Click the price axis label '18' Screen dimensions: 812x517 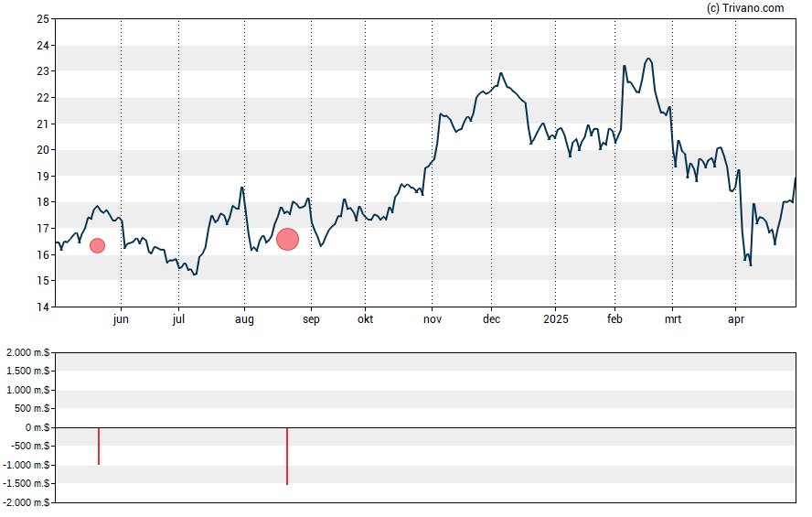[43, 202]
